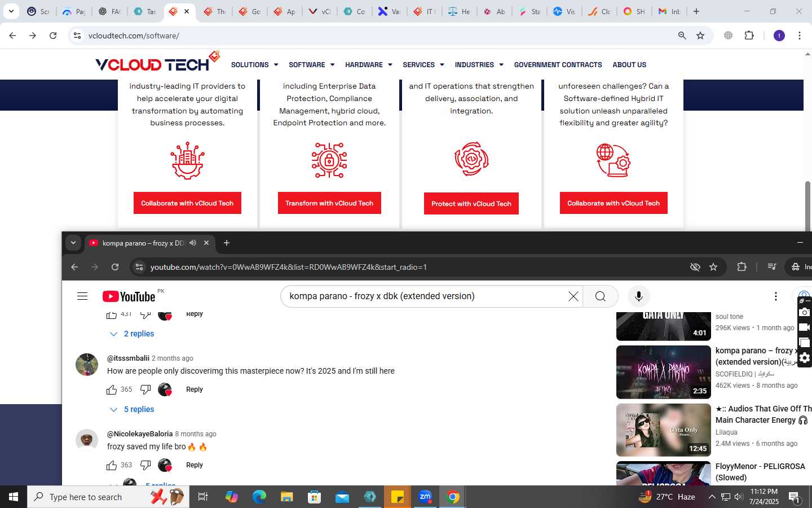This screenshot has width=812, height=508.
Task: Click the YouTube address bar URL
Action: [x=289, y=267]
